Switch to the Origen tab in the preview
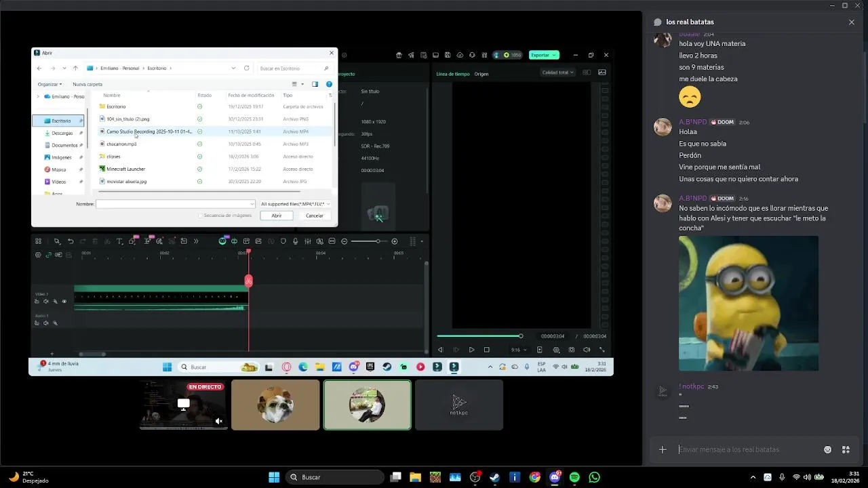Viewport: 868px width, 488px height. (481, 74)
